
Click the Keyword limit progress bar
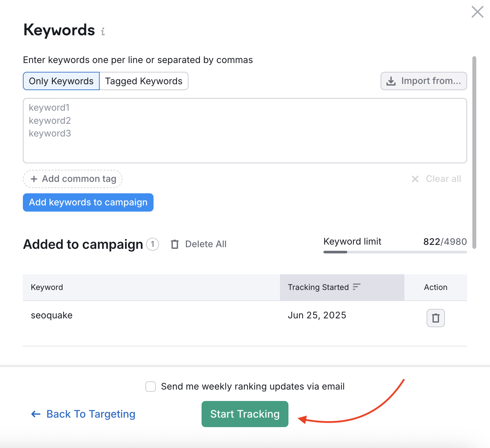tap(395, 252)
